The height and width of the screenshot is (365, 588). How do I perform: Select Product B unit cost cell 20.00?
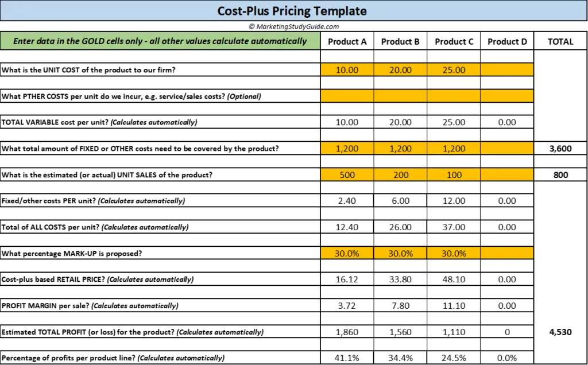point(400,69)
